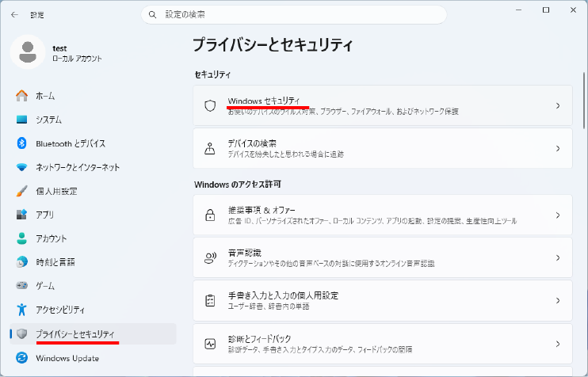588x377 pixels.
Task: Select ゲーム label in sidebar
Action: [x=45, y=286]
